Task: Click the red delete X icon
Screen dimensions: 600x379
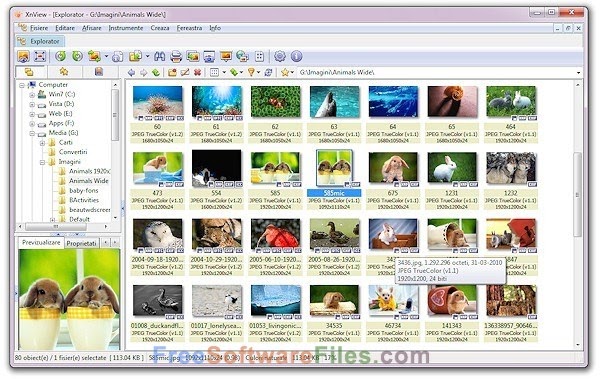Action: [197, 72]
